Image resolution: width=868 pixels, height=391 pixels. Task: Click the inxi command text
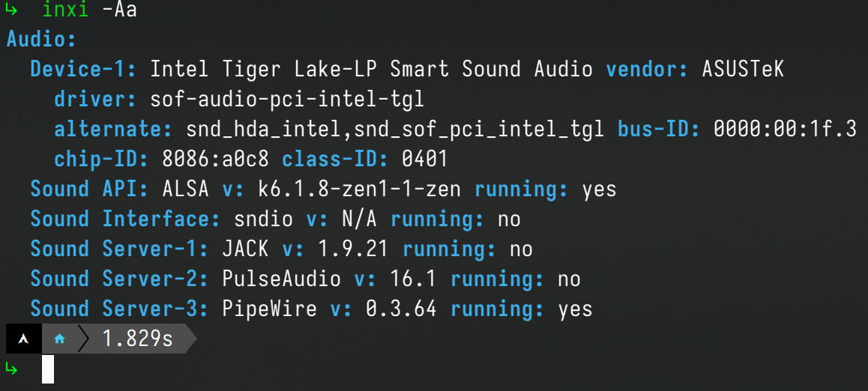[65, 10]
